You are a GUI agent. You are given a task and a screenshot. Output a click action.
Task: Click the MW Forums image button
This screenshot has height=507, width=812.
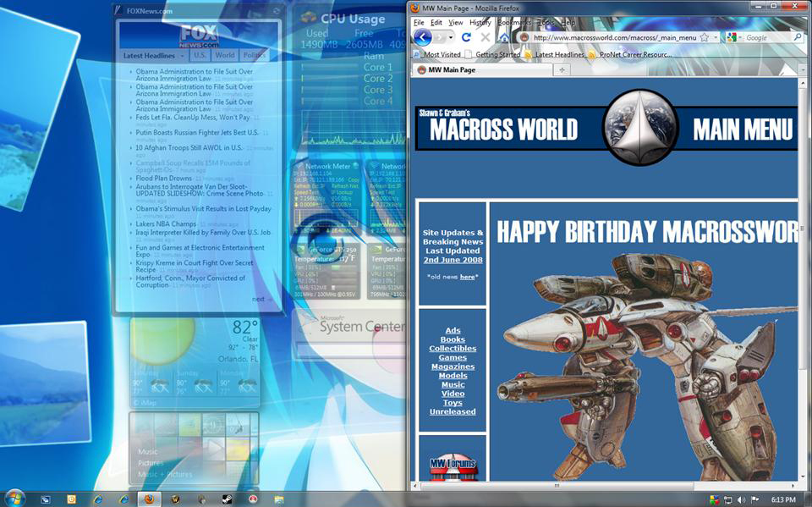coord(453,467)
